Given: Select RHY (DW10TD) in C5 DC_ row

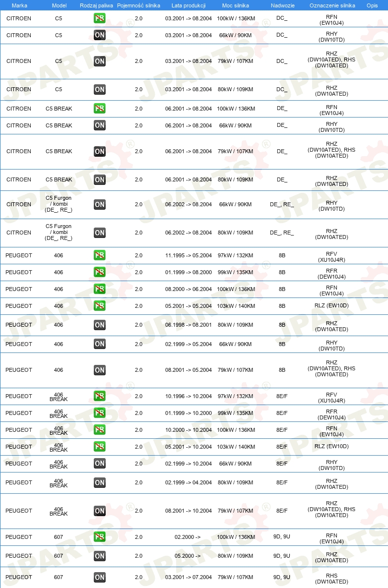Looking at the screenshot, I should click(332, 37).
